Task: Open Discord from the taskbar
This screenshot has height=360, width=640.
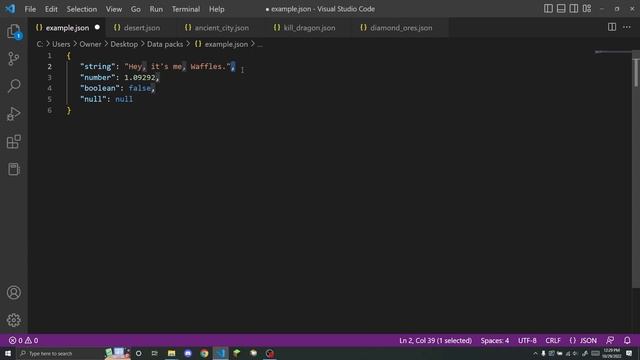Action: coord(188,353)
